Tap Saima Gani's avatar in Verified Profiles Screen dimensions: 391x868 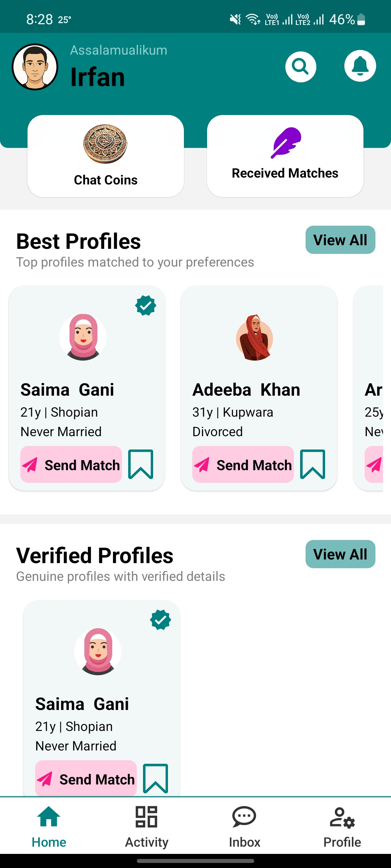pyautogui.click(x=98, y=652)
